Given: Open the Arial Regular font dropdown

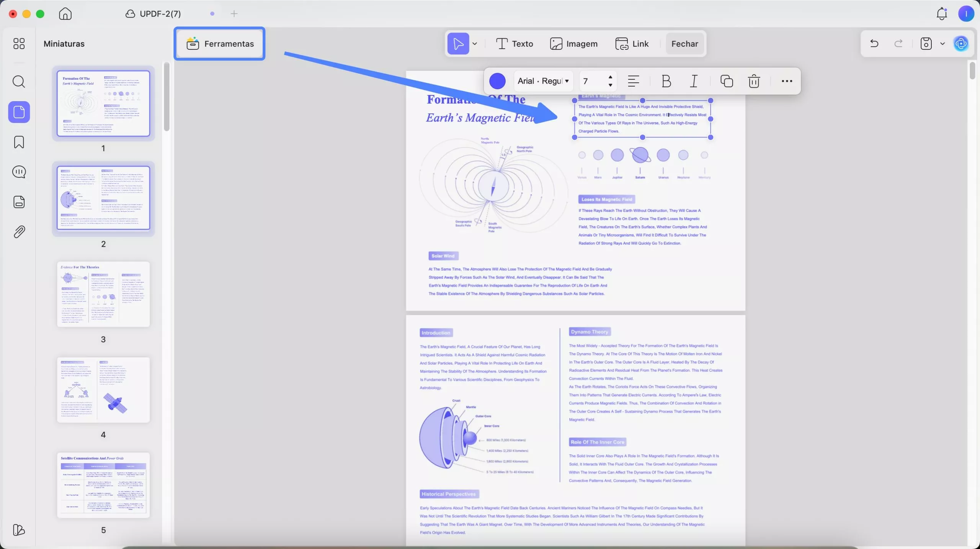Looking at the screenshot, I should click(543, 81).
